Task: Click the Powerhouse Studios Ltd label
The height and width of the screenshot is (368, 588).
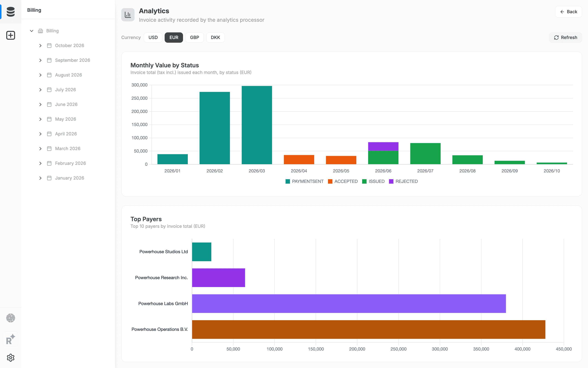Action: pyautogui.click(x=164, y=252)
